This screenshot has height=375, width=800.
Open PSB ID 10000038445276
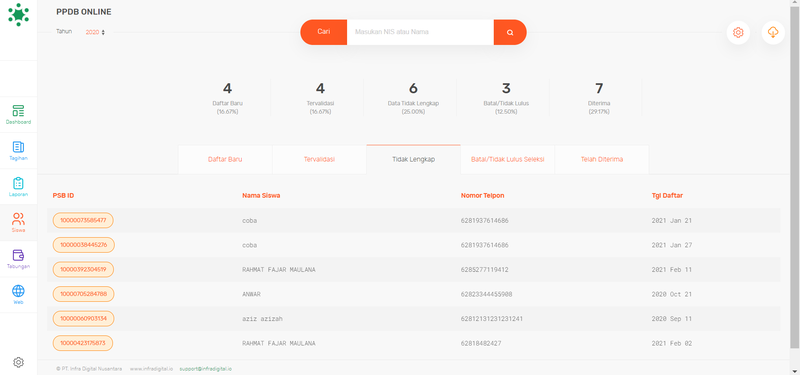click(x=84, y=245)
